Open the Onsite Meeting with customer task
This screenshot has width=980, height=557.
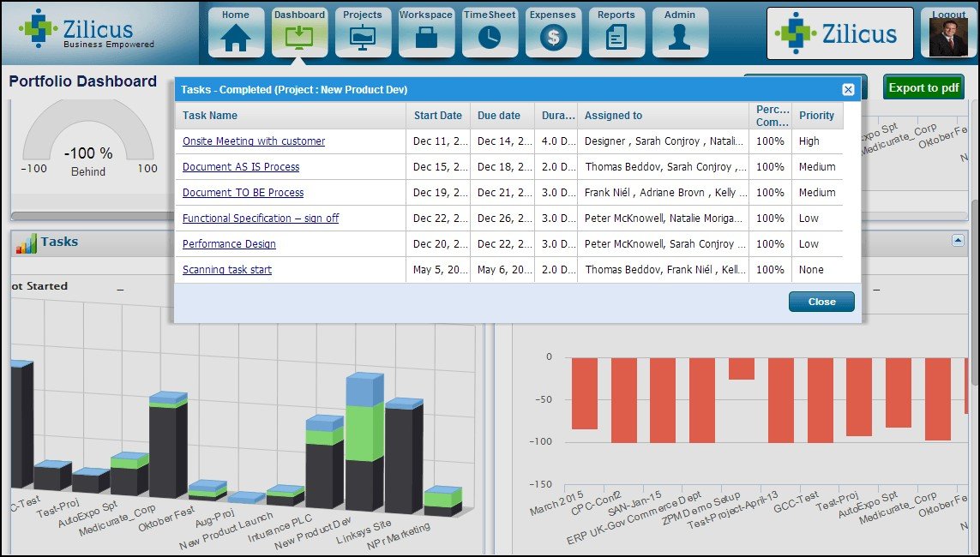click(254, 141)
